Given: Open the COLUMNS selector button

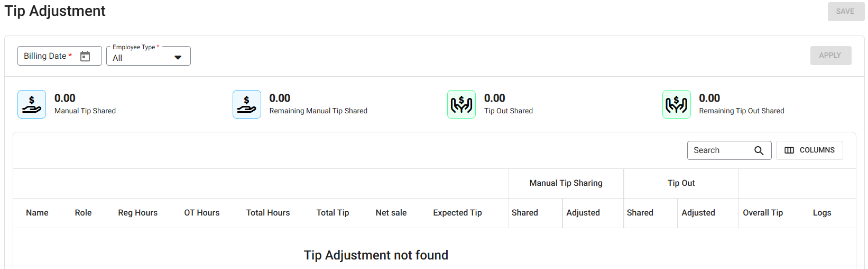Looking at the screenshot, I should [809, 150].
